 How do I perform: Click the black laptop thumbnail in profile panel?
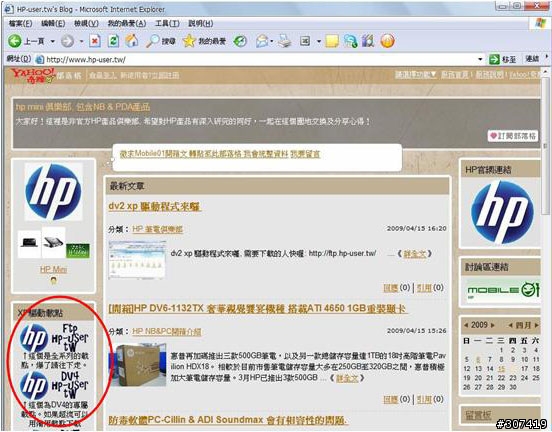click(29, 243)
